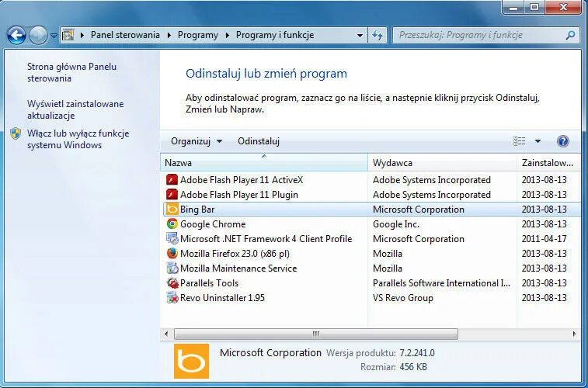Select the Google Chrome icon
The width and height of the screenshot is (588, 388).
coord(172,224)
